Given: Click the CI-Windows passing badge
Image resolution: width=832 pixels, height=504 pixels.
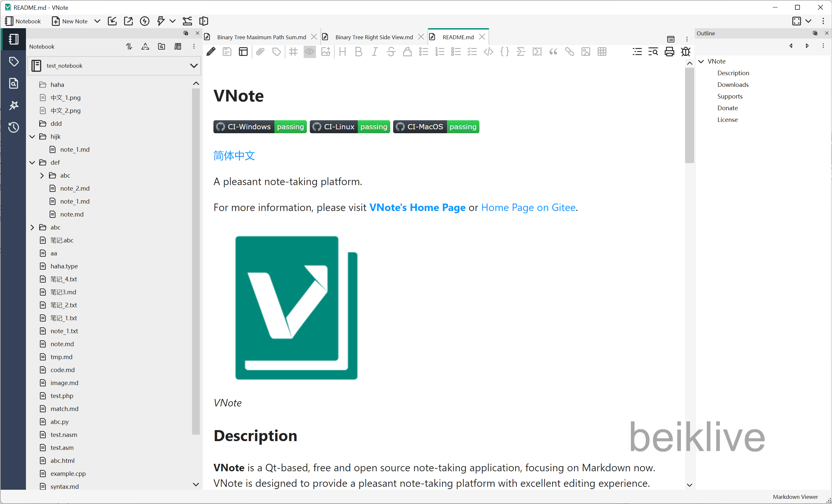Looking at the screenshot, I should pos(260,127).
